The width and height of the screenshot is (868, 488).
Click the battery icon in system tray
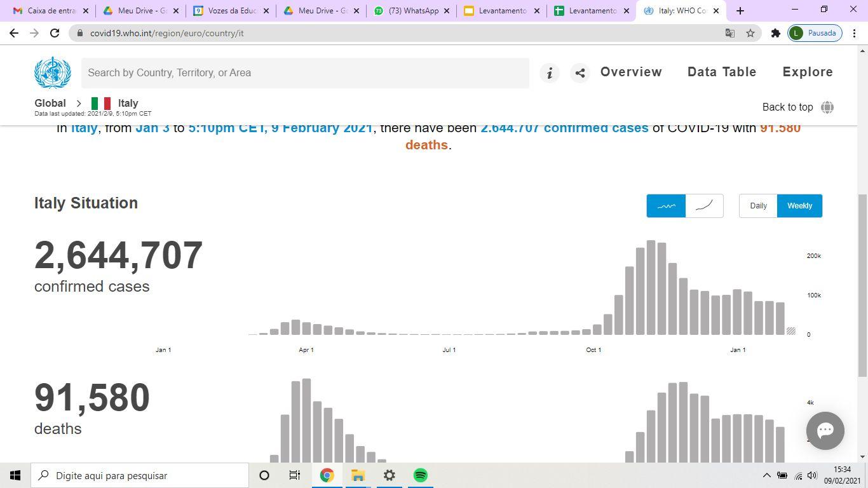782,475
